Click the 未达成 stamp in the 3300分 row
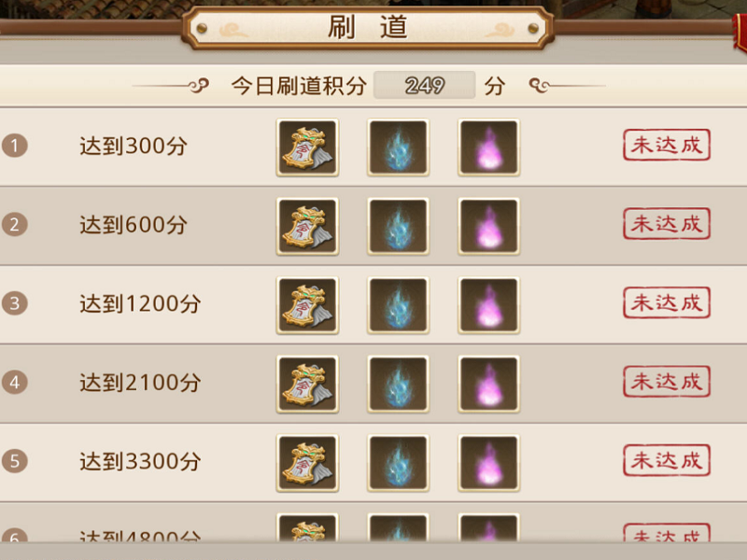The width and height of the screenshot is (747, 560). (667, 460)
